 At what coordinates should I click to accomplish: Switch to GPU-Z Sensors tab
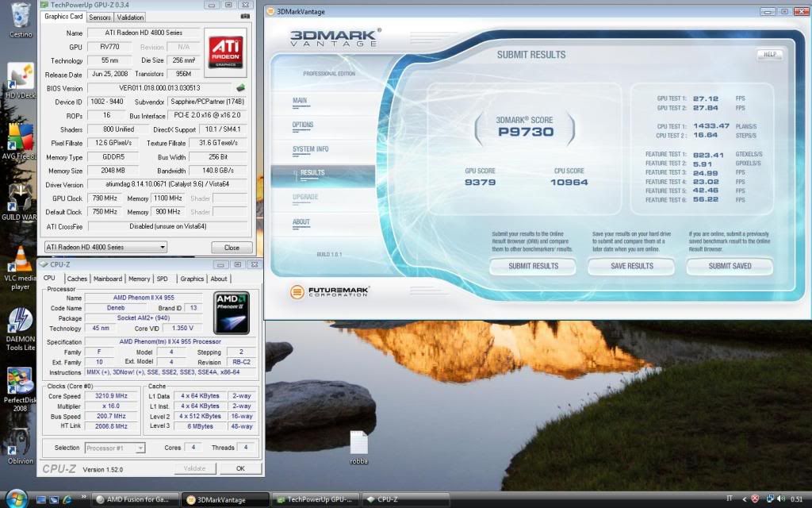(x=100, y=17)
